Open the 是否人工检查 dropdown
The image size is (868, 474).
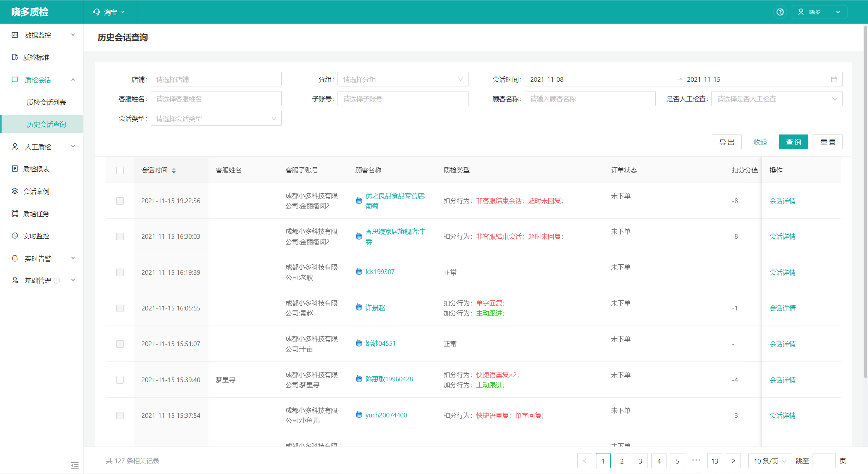click(x=777, y=99)
